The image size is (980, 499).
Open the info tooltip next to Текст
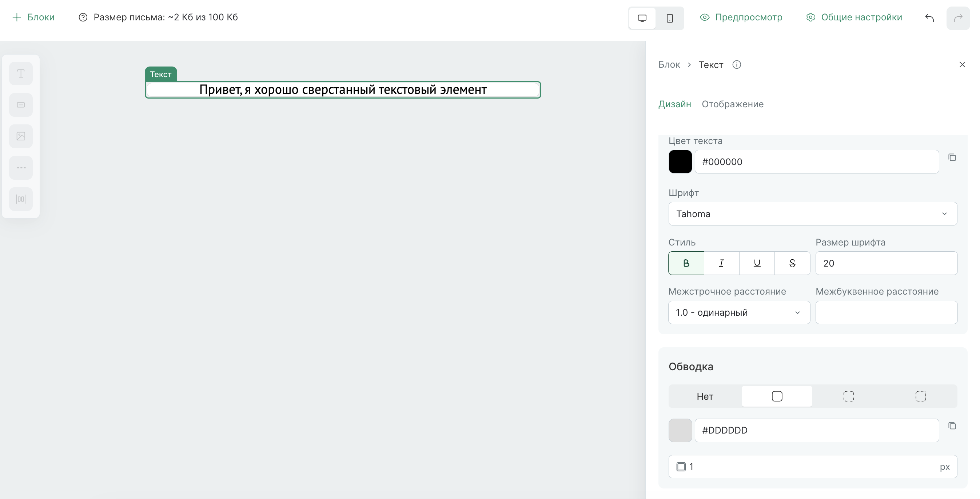(x=737, y=65)
